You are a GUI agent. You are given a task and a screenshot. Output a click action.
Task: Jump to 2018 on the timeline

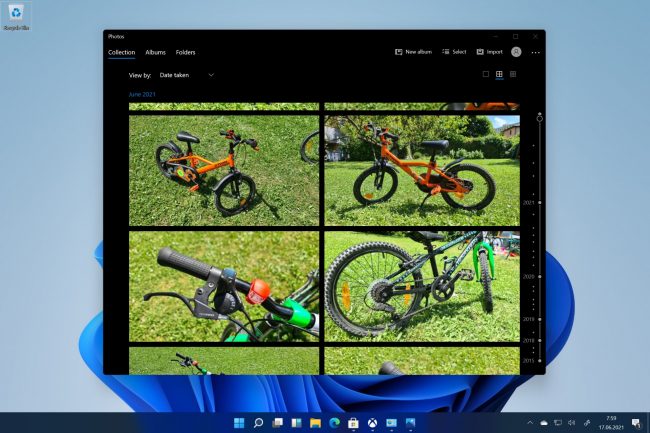point(529,341)
